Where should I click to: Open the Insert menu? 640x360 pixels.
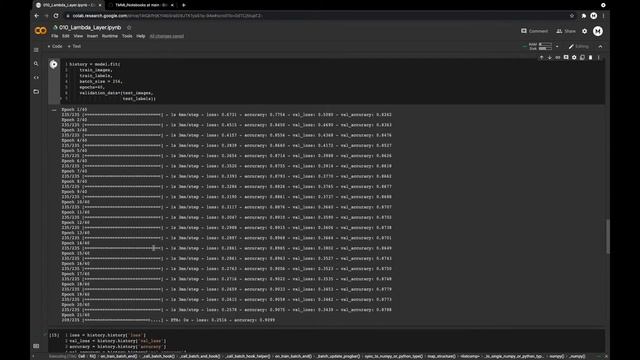[92, 36]
